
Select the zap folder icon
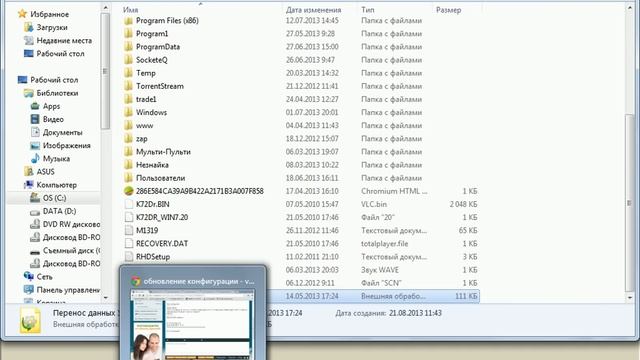pyautogui.click(x=129, y=138)
